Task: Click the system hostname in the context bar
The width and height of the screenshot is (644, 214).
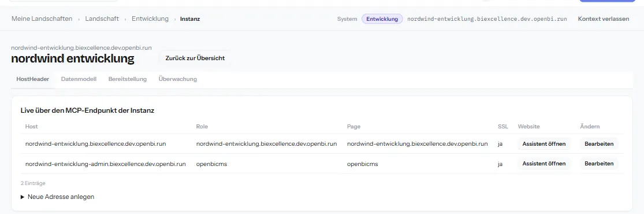Action: pyautogui.click(x=487, y=19)
